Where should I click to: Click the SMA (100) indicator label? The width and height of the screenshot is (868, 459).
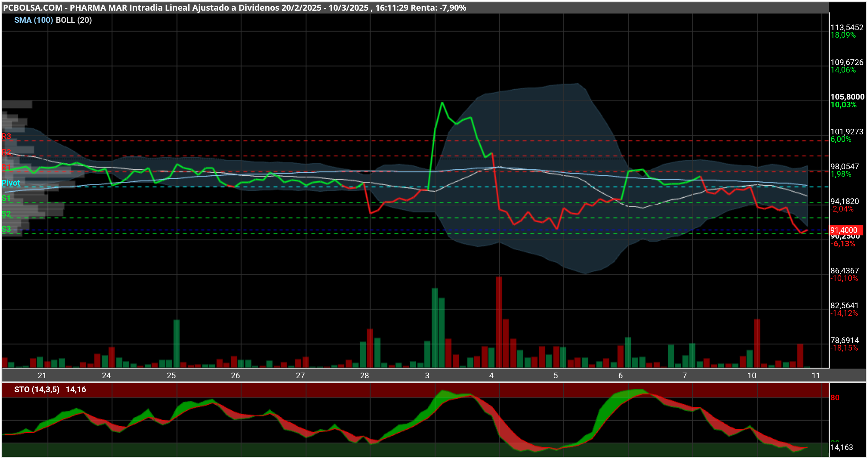pyautogui.click(x=33, y=20)
